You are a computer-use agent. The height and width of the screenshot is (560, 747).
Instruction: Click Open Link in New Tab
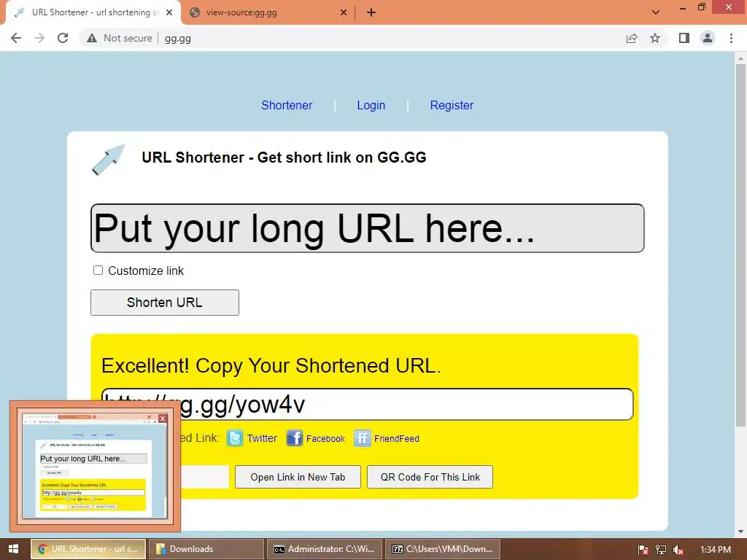(298, 477)
